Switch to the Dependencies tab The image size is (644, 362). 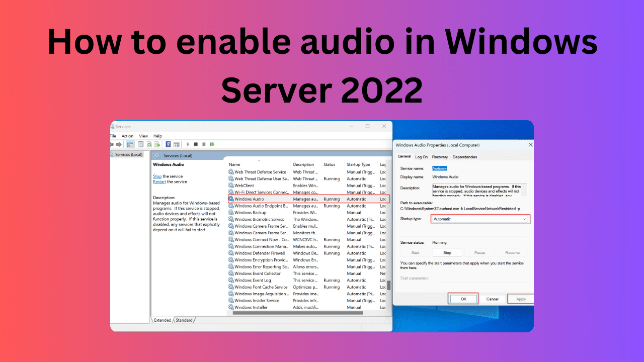[x=464, y=157]
